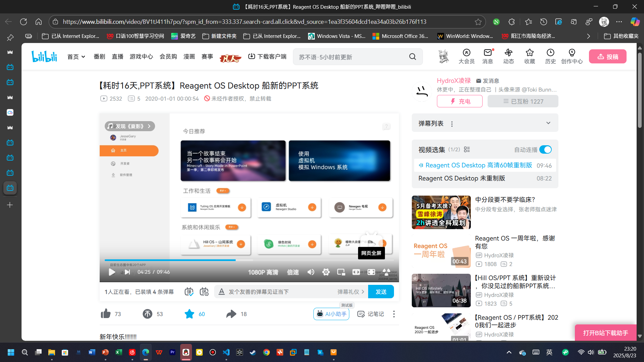Open the homepage dropdown menu
644x362 pixels.
click(76, 57)
